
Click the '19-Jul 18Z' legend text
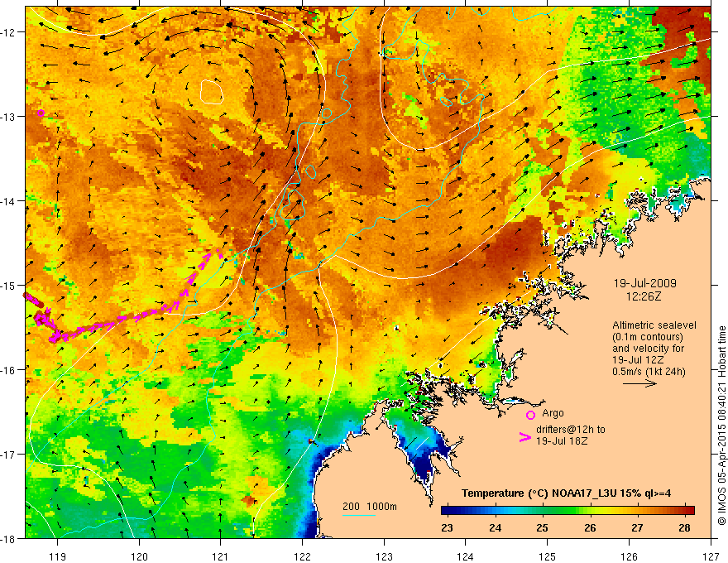pos(562,440)
